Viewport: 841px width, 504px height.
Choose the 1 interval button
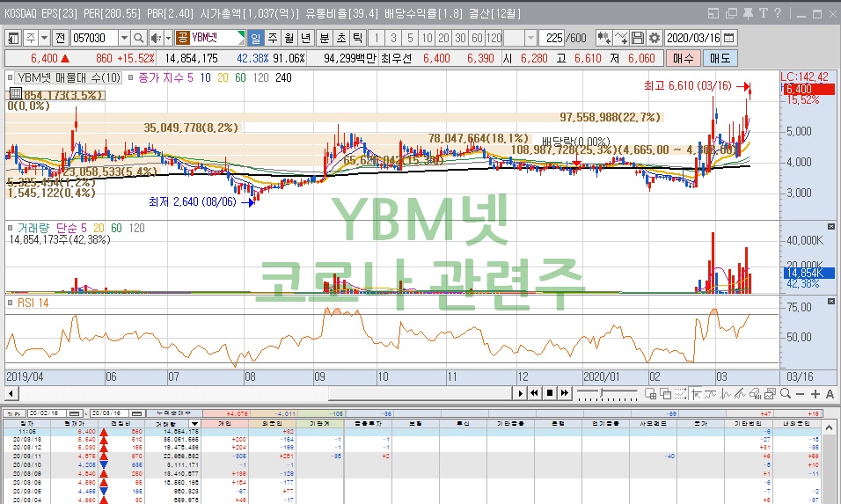tap(377, 38)
